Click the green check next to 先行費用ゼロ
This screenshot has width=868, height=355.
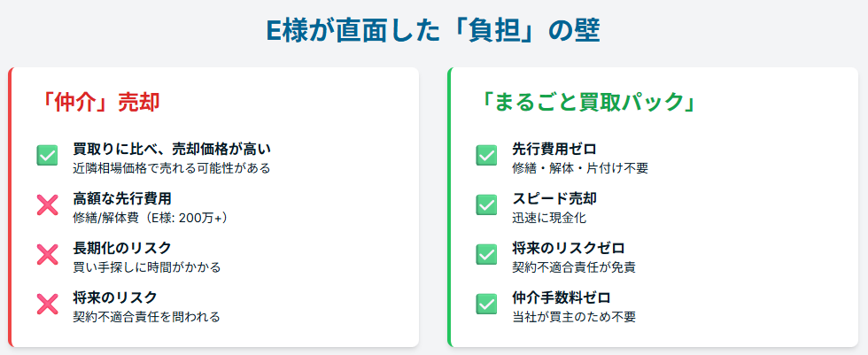486,156
